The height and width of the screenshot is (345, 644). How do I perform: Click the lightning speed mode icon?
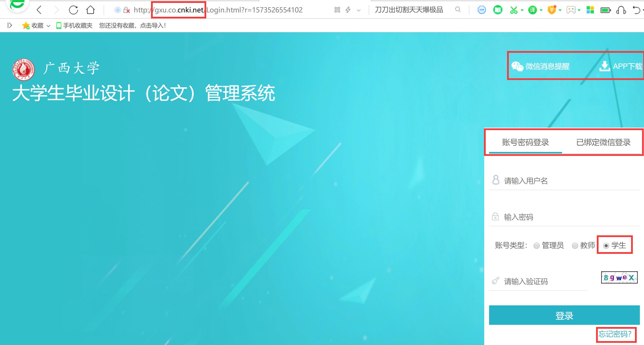tap(348, 10)
